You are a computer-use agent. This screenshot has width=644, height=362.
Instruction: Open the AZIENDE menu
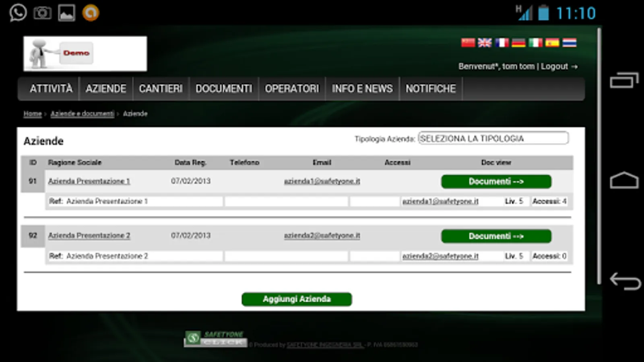coord(106,88)
